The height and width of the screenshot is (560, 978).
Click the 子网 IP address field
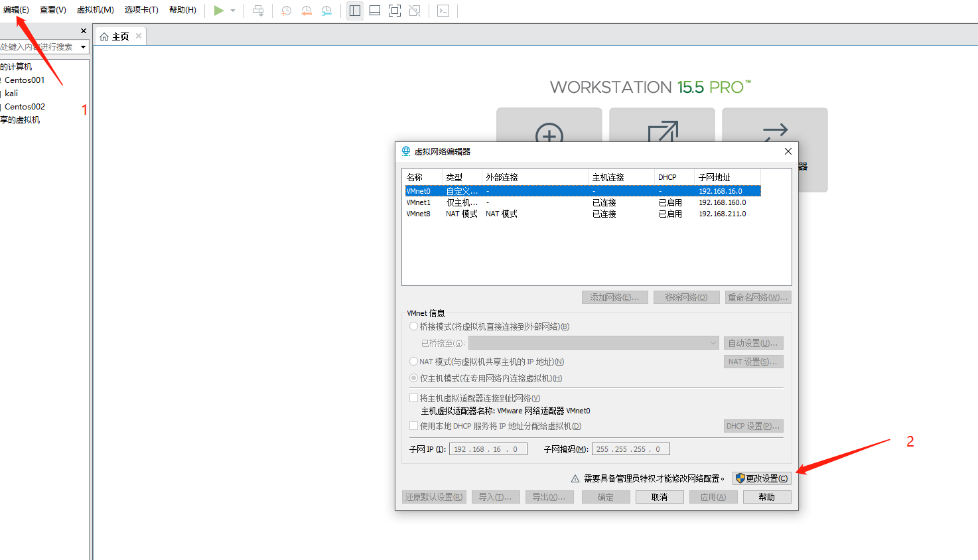(x=488, y=449)
